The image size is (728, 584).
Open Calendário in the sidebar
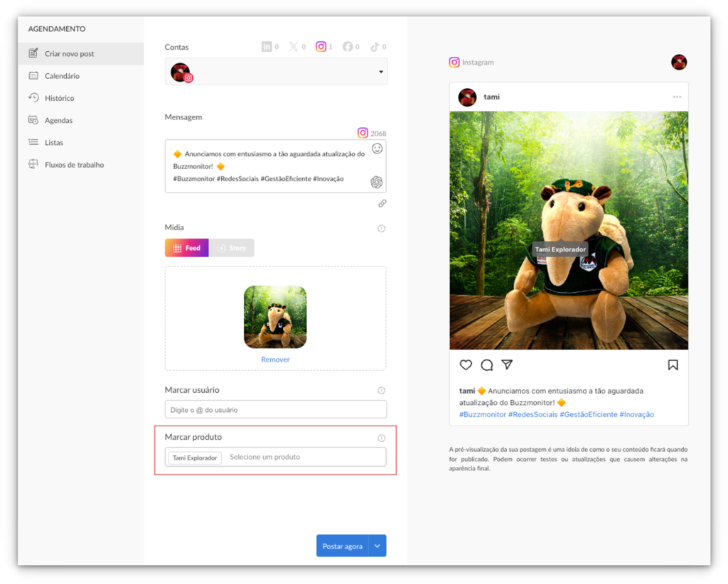point(62,76)
